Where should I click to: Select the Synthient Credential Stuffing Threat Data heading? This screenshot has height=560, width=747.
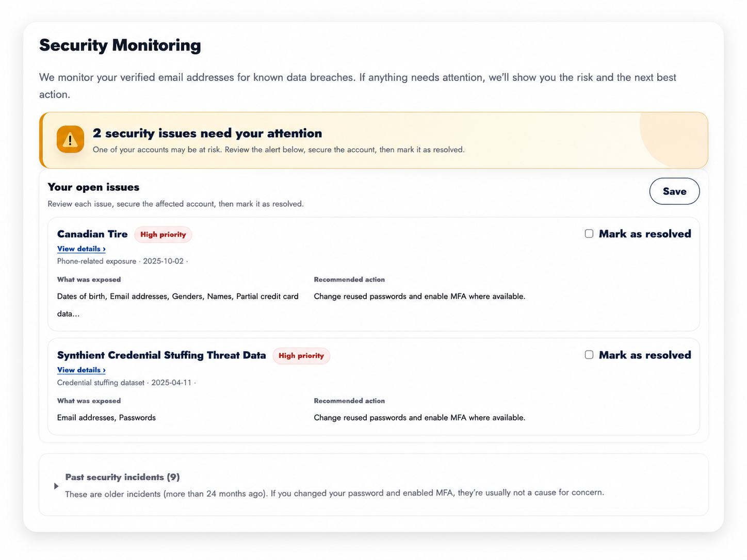(161, 355)
